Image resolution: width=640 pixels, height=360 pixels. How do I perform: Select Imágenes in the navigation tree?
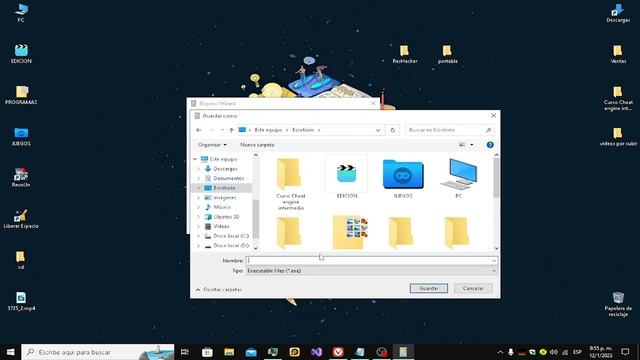pyautogui.click(x=223, y=198)
